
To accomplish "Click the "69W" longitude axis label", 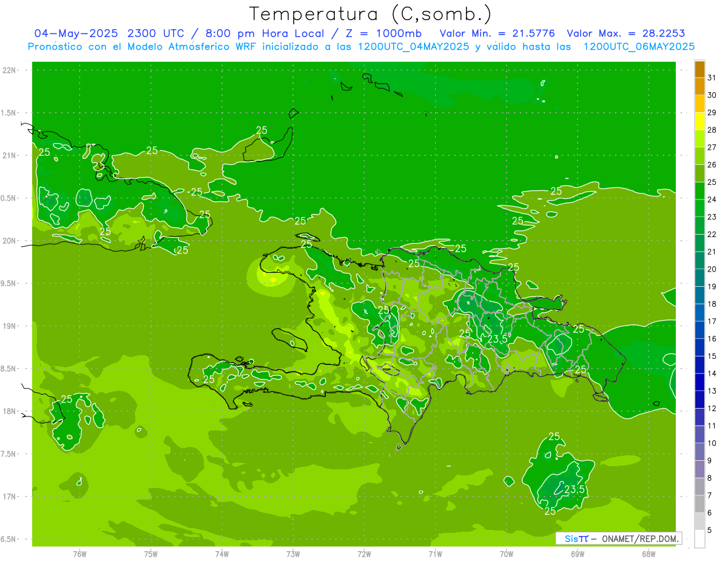I will [x=578, y=554].
